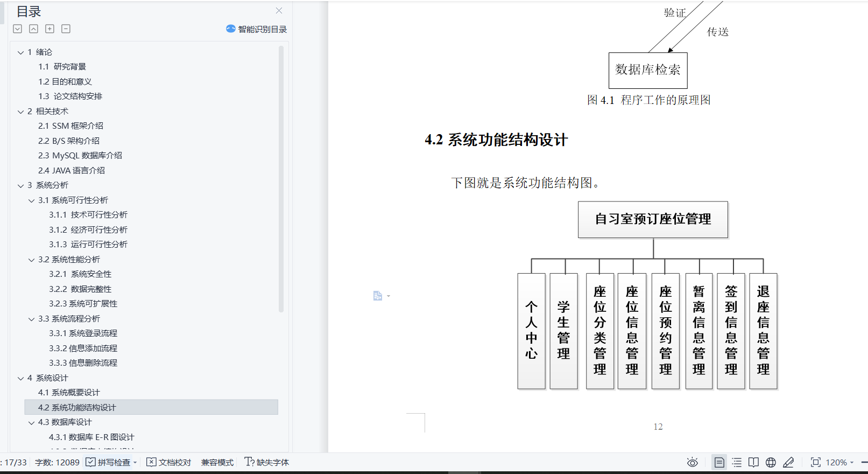Toggle 拼写检查 spell check in status bar
Image resolution: width=868 pixels, height=474 pixels.
point(108,462)
